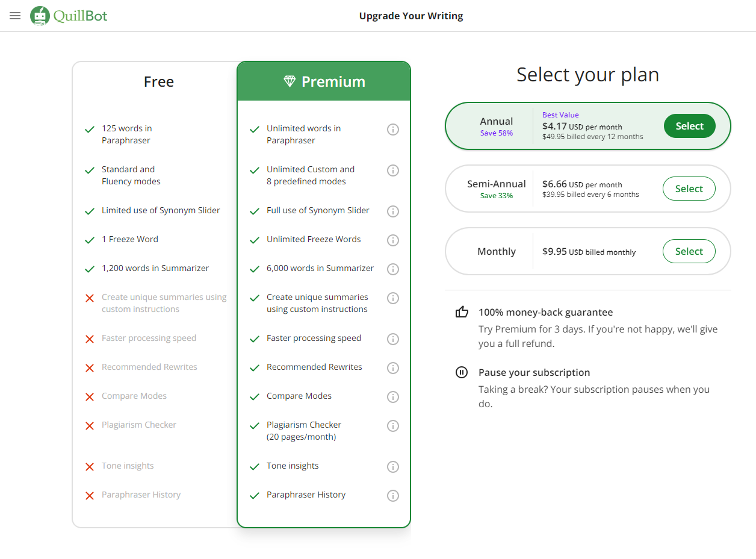Click the QuillBot robot logo
Screen dimensions: 756x559
coord(40,16)
